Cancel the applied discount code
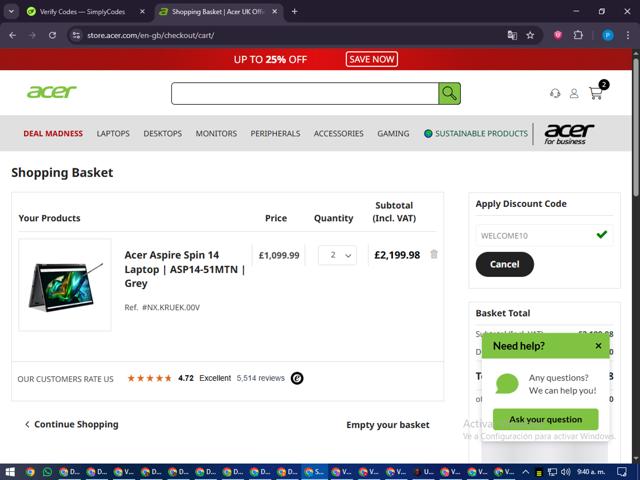Image resolution: width=640 pixels, height=480 pixels. click(504, 264)
